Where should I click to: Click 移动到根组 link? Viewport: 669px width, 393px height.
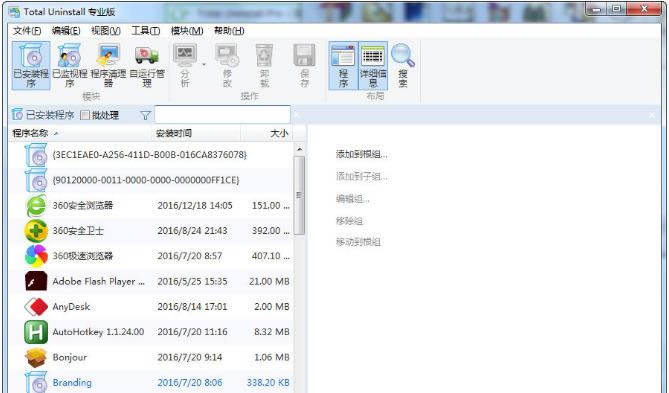358,242
